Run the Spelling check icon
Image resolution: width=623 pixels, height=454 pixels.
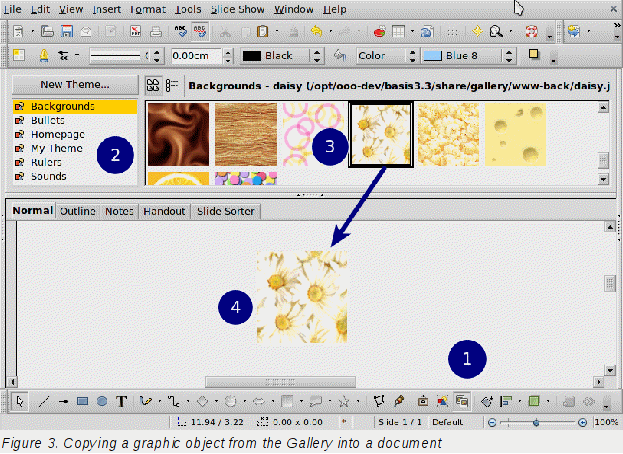[x=180, y=31]
